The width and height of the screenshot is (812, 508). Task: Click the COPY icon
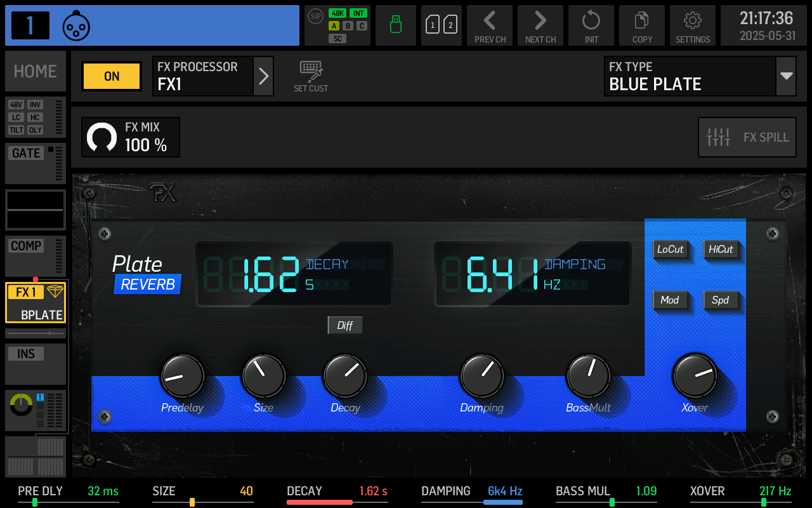[642, 25]
